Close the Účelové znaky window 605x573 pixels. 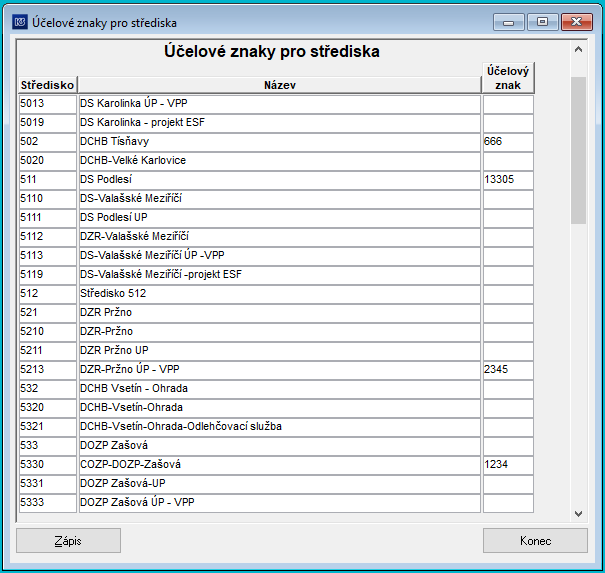point(576,22)
